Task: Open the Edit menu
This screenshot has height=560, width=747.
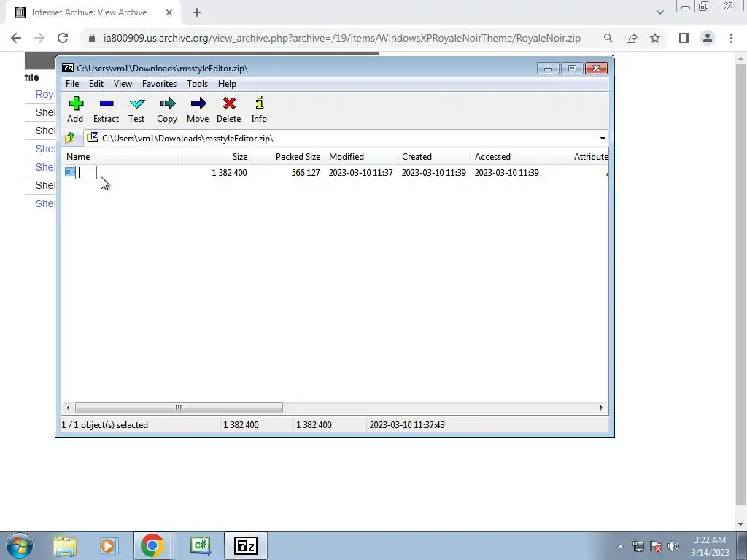Action: (x=96, y=84)
